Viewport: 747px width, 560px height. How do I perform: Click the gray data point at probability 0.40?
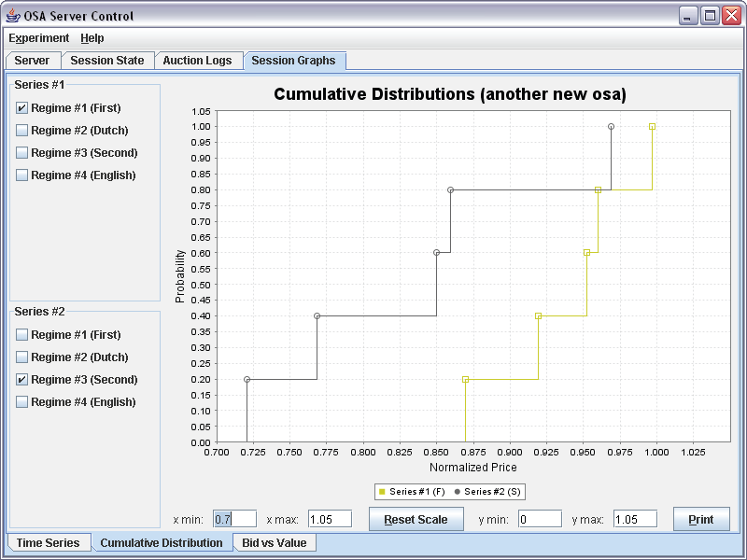[x=317, y=316]
